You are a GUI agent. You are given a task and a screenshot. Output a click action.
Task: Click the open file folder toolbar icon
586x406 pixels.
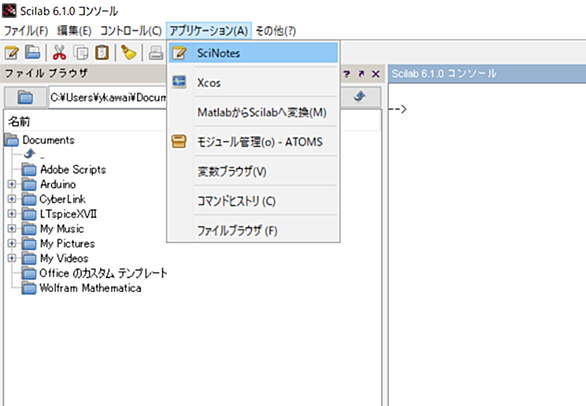33,52
